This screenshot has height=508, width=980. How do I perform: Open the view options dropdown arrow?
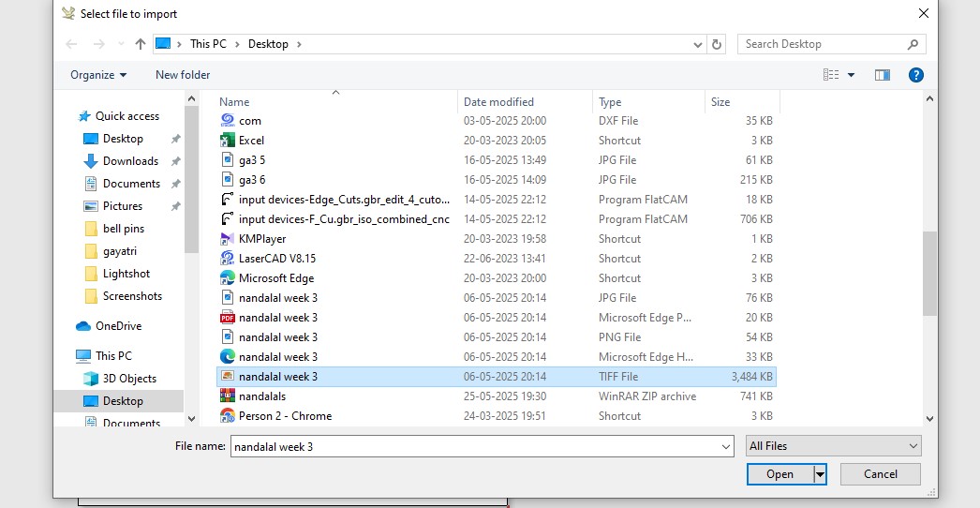coord(852,75)
